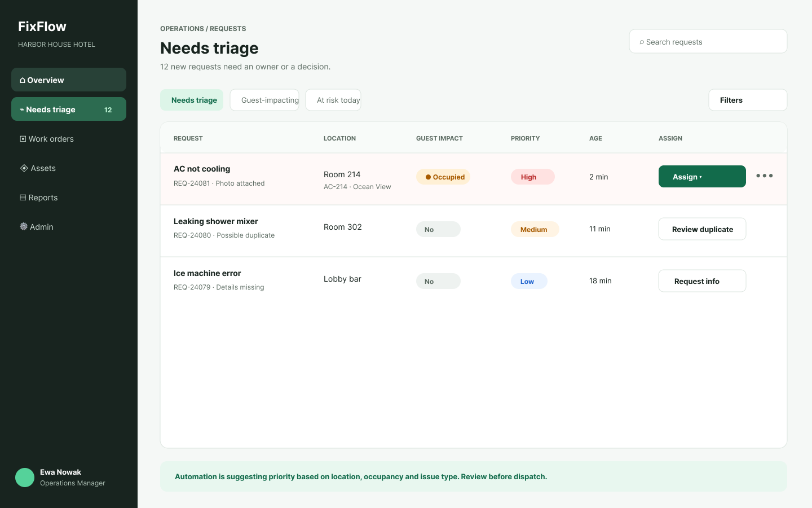Click the Lobby bar location cell
The width and height of the screenshot is (812, 508).
(342, 279)
